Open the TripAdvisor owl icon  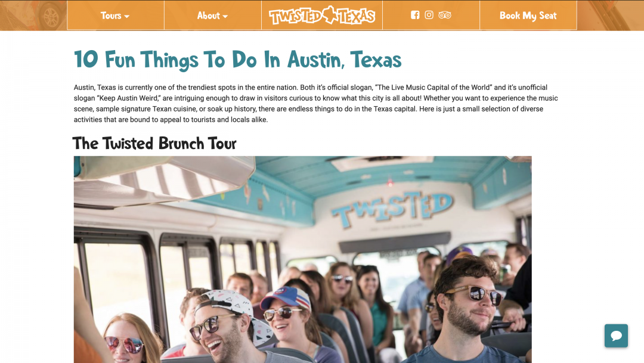445,15
